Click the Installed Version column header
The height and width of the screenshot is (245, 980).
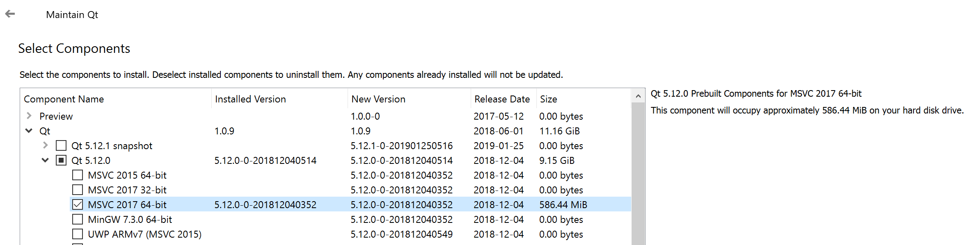pos(250,99)
